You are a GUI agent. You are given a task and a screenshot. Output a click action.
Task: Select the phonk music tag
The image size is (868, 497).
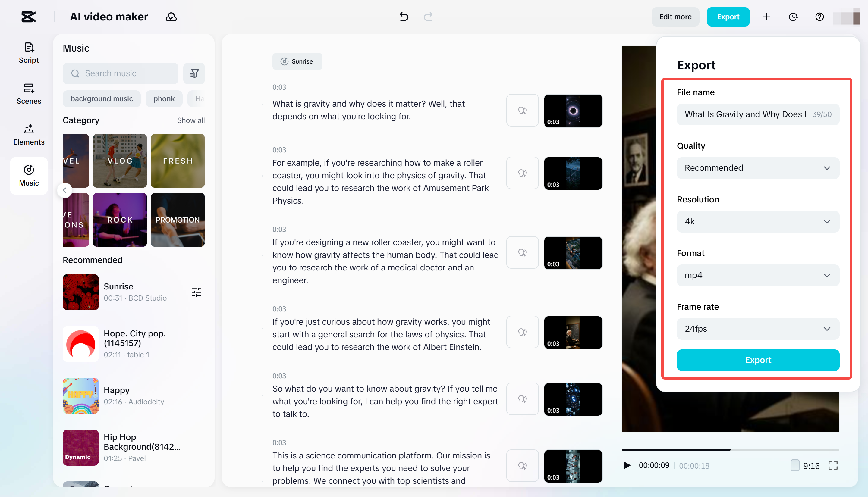tap(164, 99)
